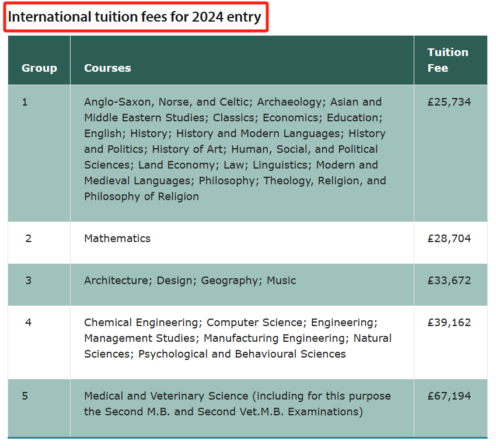The image size is (496, 448).
Task: Click the Anglo-Saxon, Norse, and Celtic text
Action: click(166, 102)
